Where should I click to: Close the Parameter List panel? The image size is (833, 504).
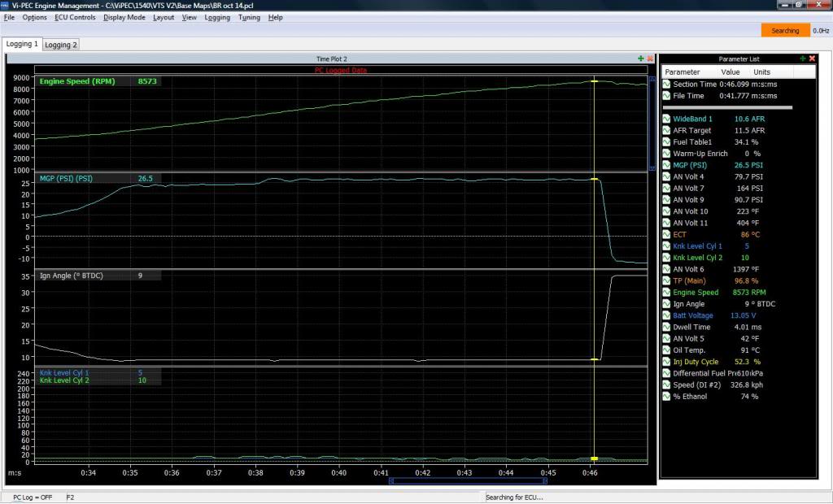click(x=812, y=59)
